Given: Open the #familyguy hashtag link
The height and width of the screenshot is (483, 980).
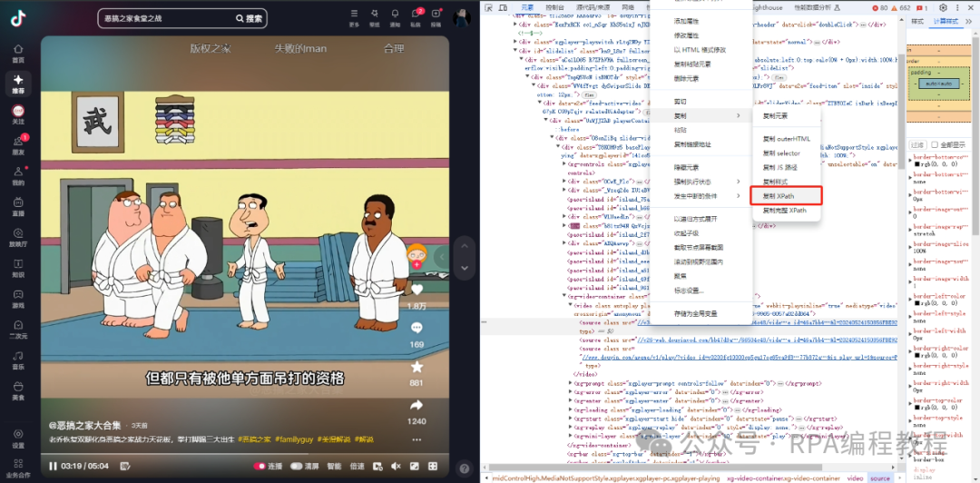Looking at the screenshot, I should click(x=294, y=439).
